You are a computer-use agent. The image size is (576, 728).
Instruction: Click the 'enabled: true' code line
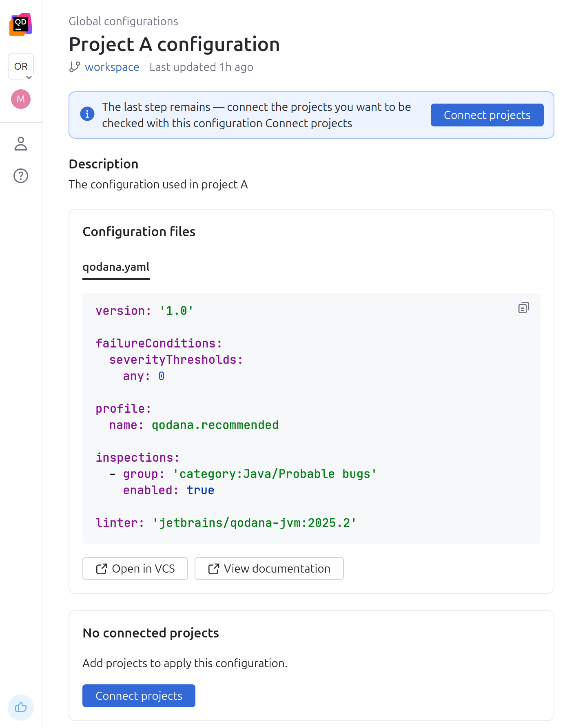pos(168,490)
